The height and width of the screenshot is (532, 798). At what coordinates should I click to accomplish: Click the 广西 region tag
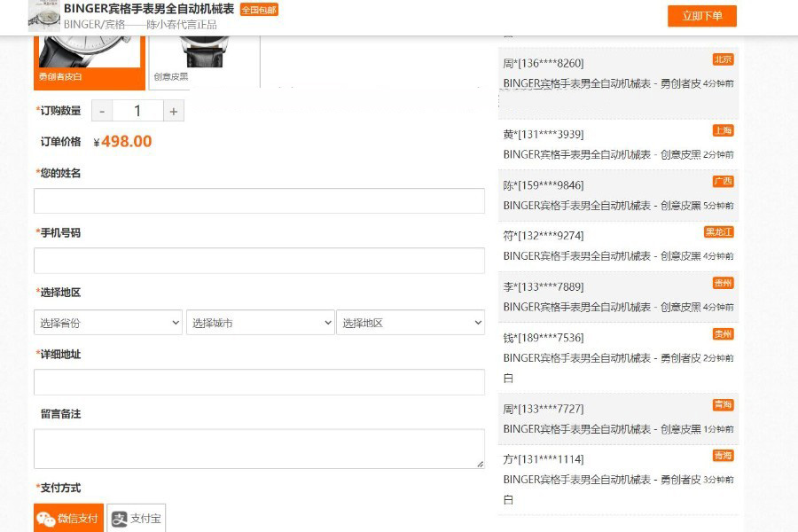723,182
